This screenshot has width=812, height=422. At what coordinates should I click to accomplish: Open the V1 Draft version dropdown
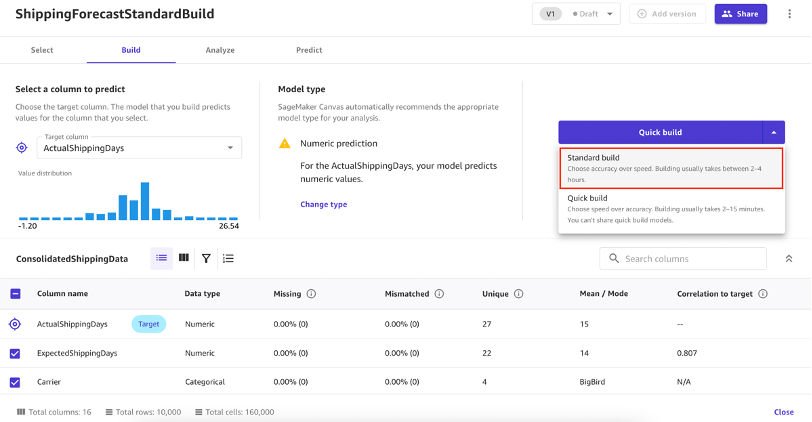coord(579,14)
